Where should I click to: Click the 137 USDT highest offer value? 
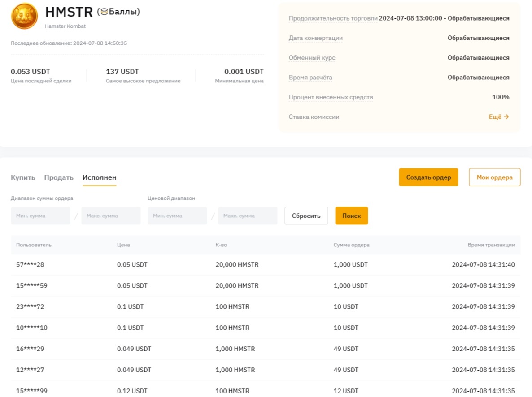point(122,72)
